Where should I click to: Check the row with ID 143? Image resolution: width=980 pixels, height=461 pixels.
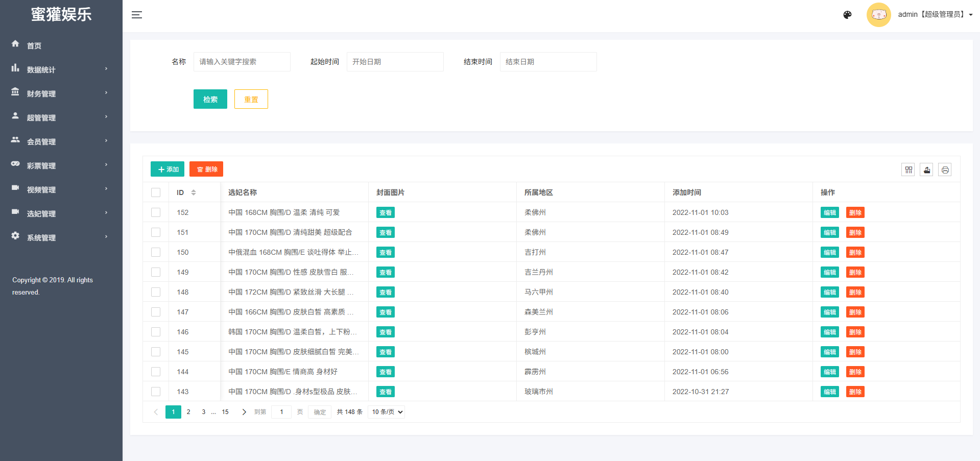tap(156, 392)
